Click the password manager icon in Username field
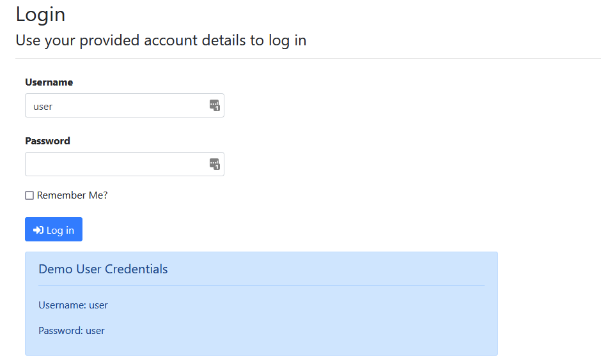601x364 pixels. point(214,105)
